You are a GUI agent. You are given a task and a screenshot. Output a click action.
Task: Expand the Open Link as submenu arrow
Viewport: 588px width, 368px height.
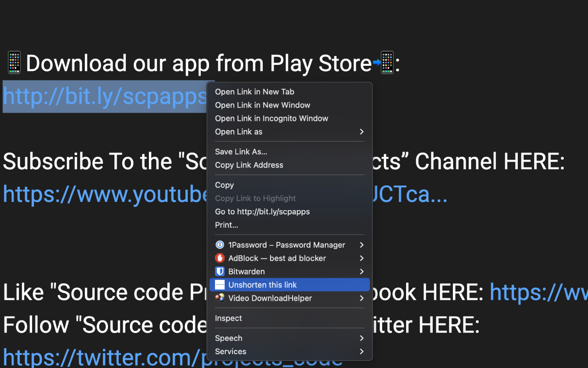coord(362,132)
